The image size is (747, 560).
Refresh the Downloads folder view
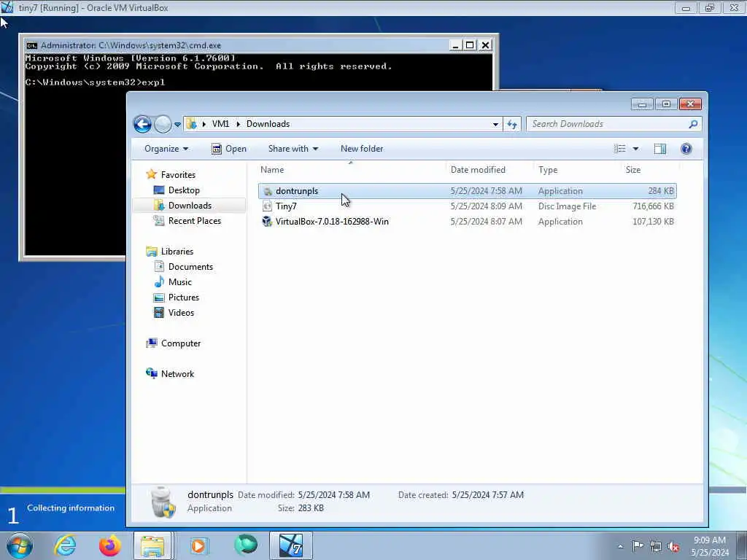coord(512,124)
